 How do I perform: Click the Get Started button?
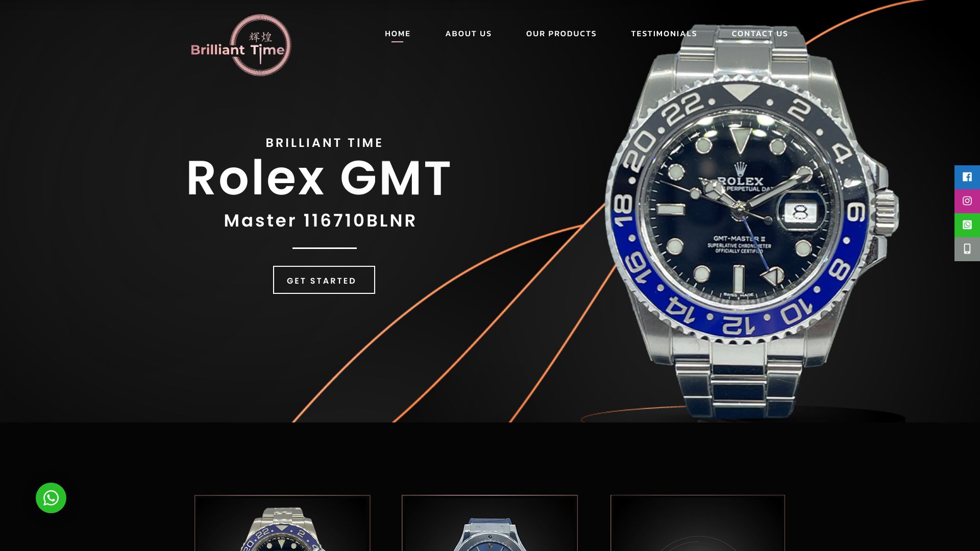click(324, 280)
